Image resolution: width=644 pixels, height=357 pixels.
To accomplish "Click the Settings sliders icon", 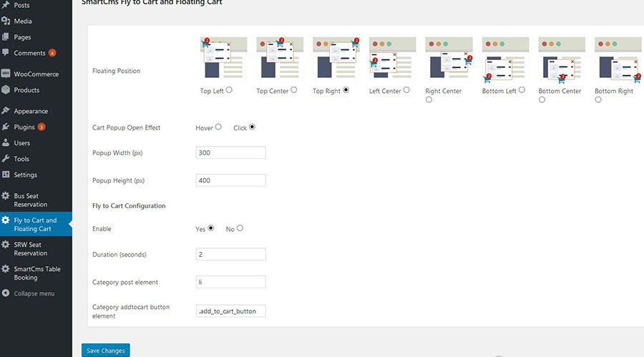I will [x=5, y=175].
